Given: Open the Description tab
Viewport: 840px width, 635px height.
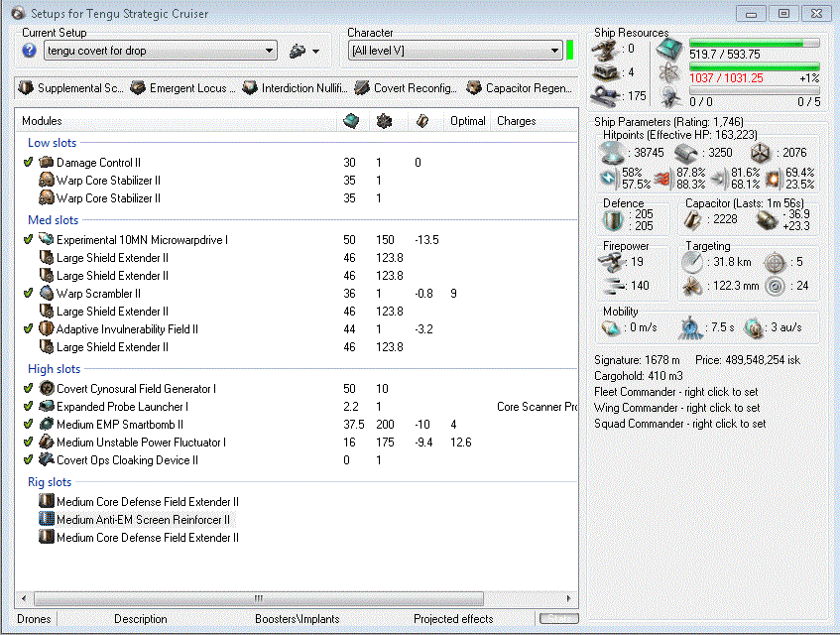Looking at the screenshot, I should point(141,619).
